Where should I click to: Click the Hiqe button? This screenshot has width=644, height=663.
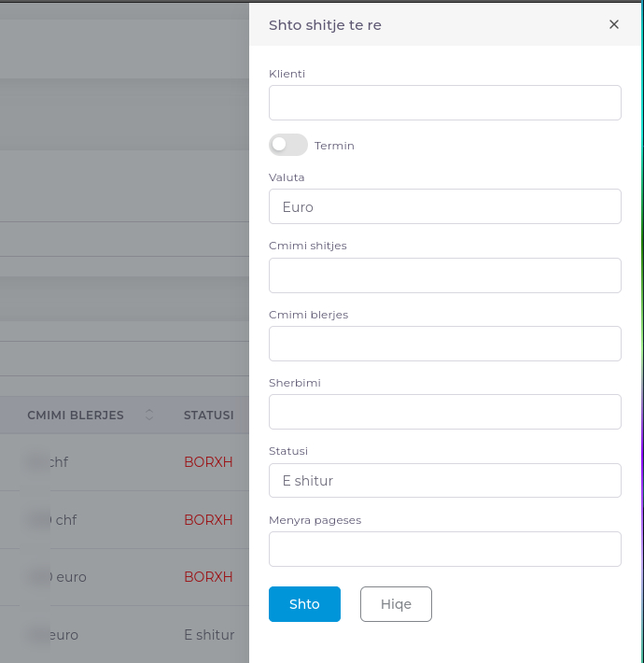396,604
